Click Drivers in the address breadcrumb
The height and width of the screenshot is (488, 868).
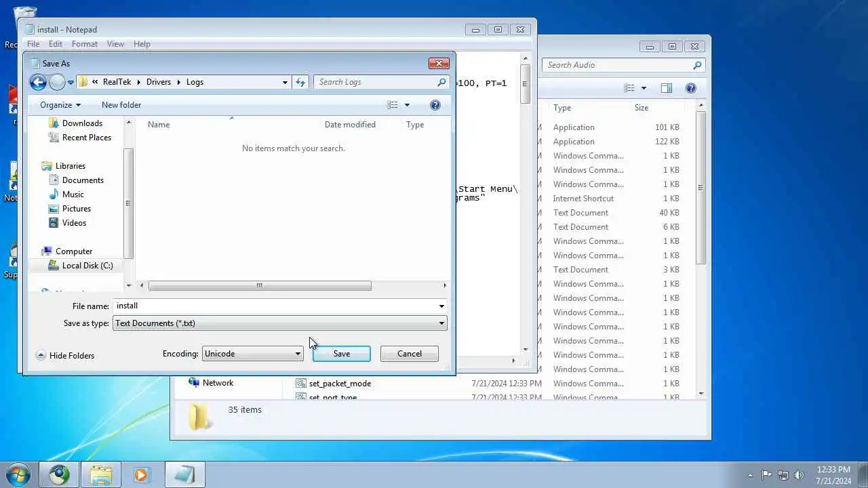click(159, 82)
